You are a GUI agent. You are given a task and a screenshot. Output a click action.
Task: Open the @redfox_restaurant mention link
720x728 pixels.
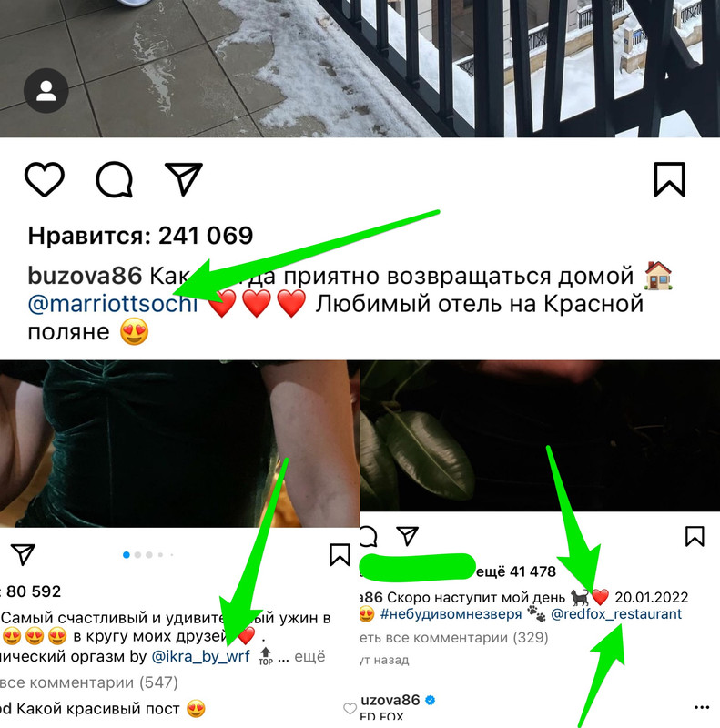coord(616,614)
